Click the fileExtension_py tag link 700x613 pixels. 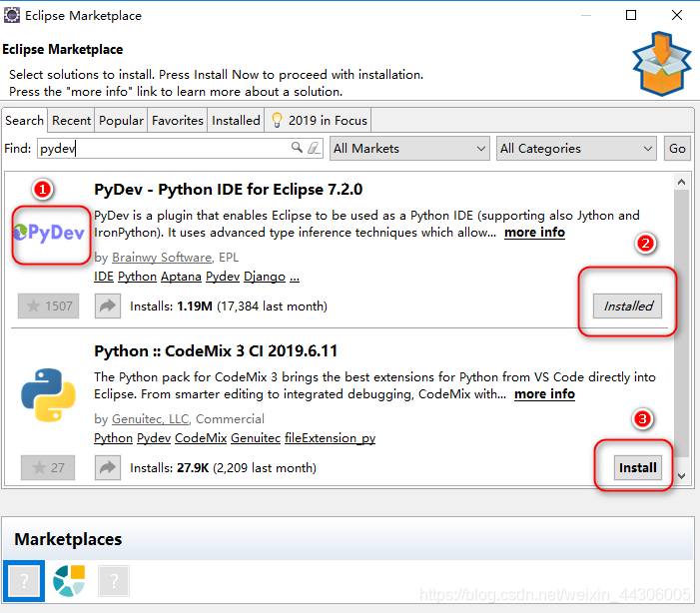tap(330, 438)
